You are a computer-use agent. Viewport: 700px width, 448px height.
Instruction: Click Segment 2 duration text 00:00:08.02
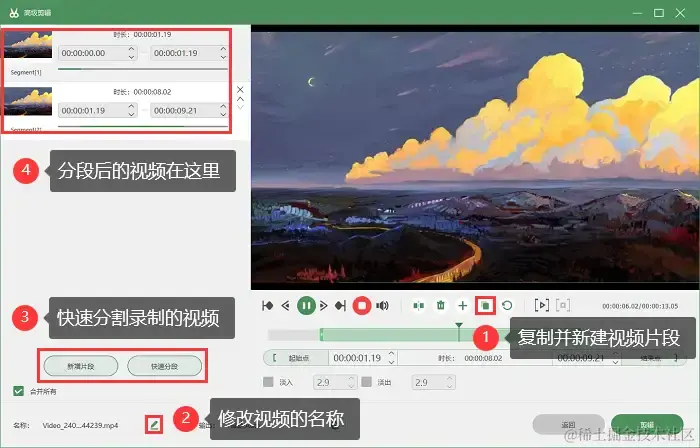tap(152, 92)
